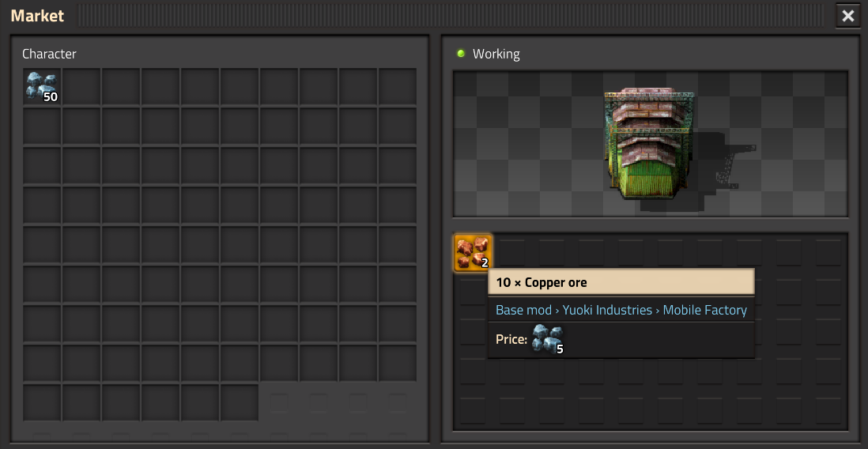Click the ribbed title bar drag handle
The width and height of the screenshot is (868, 449).
pos(450,16)
